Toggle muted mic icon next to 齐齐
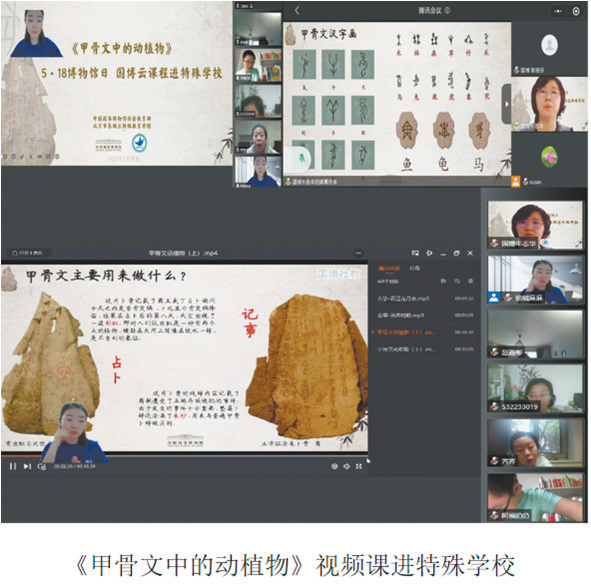 494,461
